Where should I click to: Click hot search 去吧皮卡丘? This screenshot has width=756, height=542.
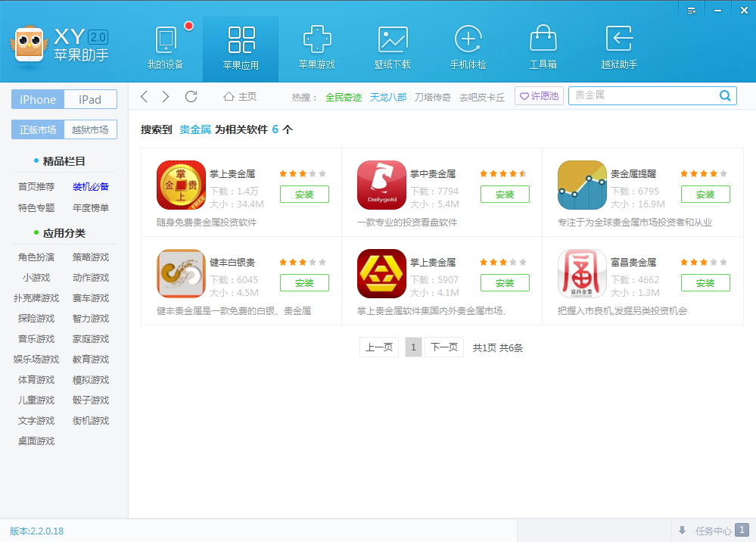point(482,98)
